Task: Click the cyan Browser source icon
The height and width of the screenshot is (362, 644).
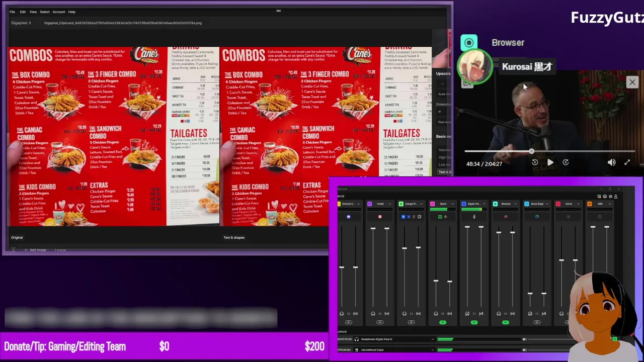Action: point(469,43)
